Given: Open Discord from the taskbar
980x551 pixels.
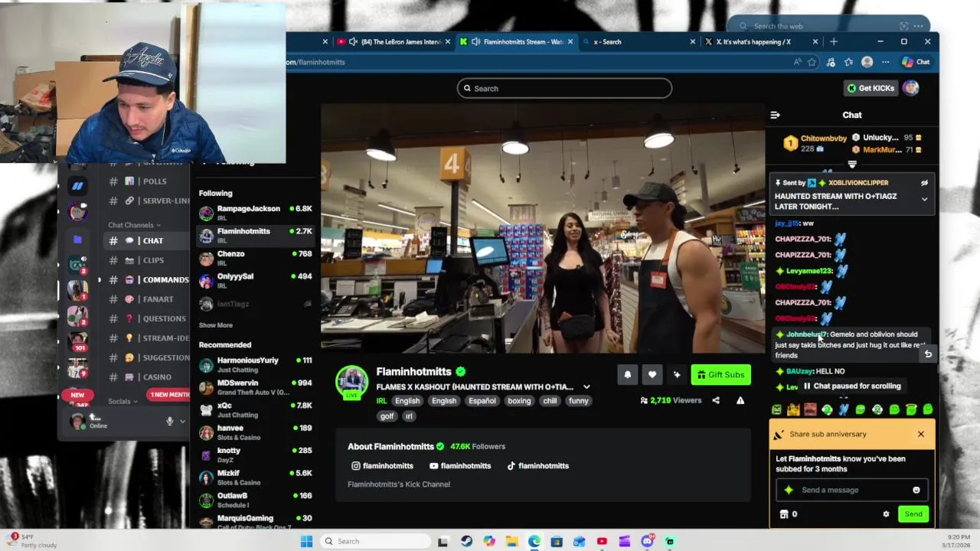Looking at the screenshot, I should [x=647, y=541].
